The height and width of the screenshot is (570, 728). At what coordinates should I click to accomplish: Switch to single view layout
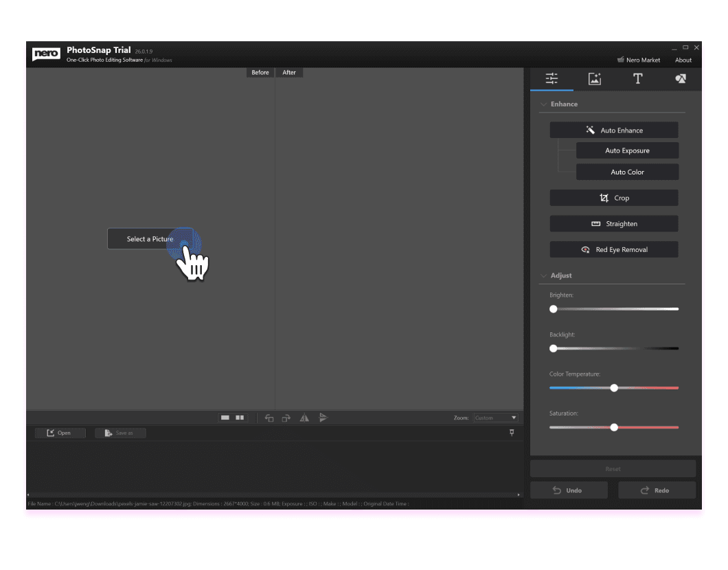[225, 418]
